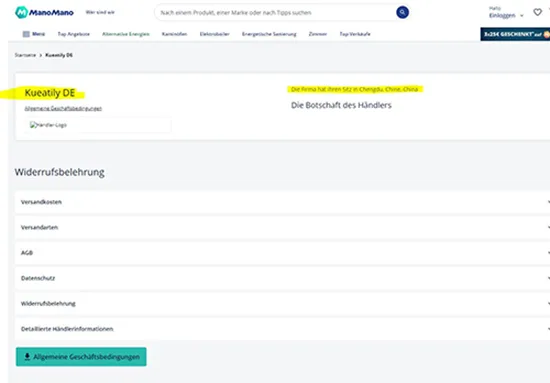Screen dimensions: 550x383
Task: Expand the Versandarten section
Action: [282, 227]
